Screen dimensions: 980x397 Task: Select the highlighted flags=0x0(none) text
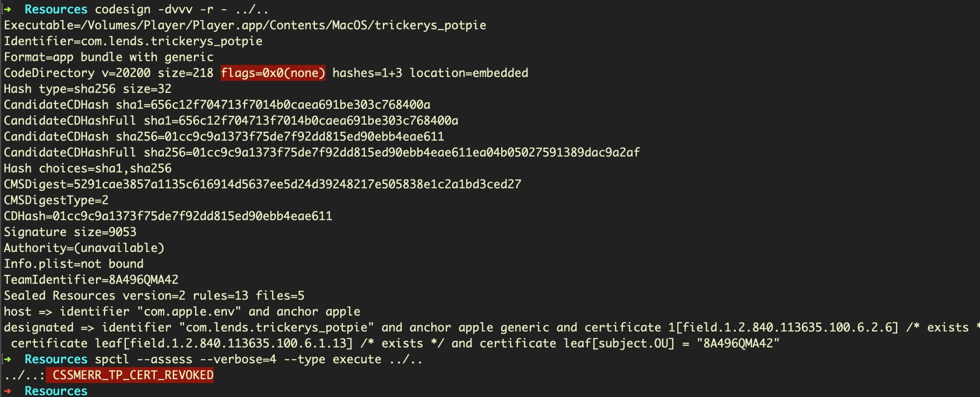(x=273, y=73)
